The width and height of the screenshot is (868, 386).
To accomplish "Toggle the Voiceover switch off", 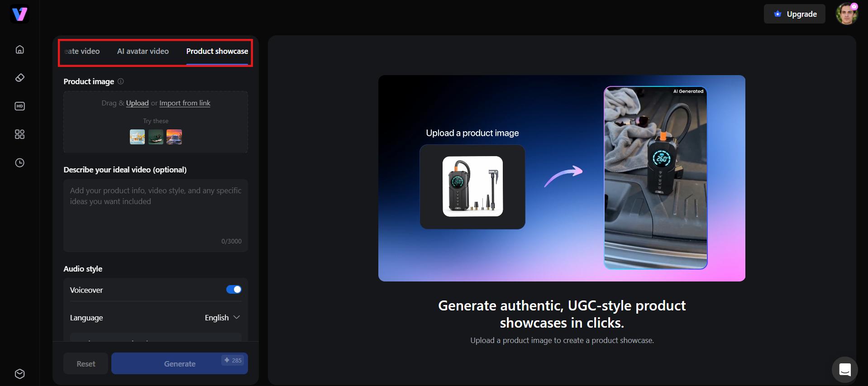I will (234, 290).
